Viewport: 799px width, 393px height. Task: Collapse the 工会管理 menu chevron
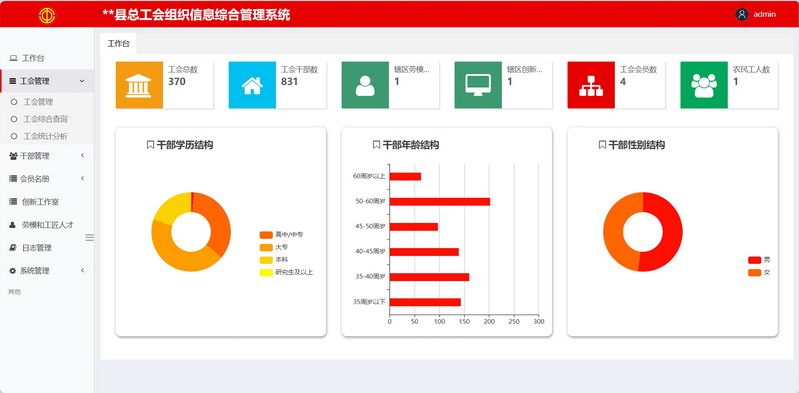(x=82, y=81)
